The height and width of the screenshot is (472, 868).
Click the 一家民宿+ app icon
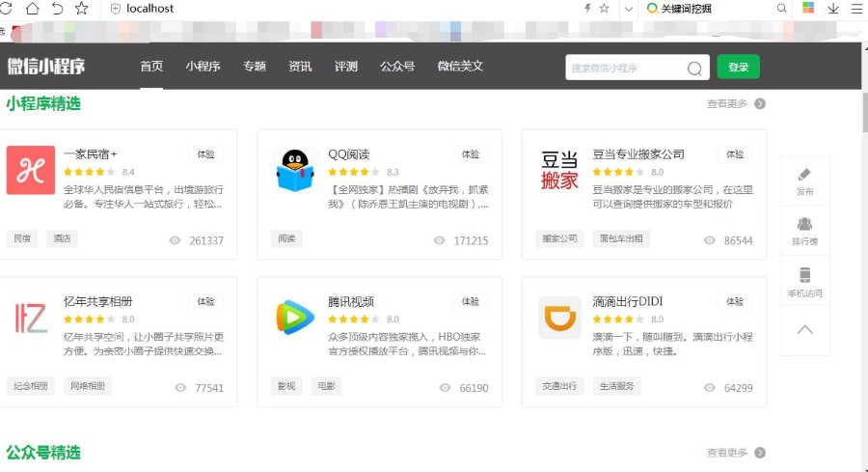pos(31,170)
